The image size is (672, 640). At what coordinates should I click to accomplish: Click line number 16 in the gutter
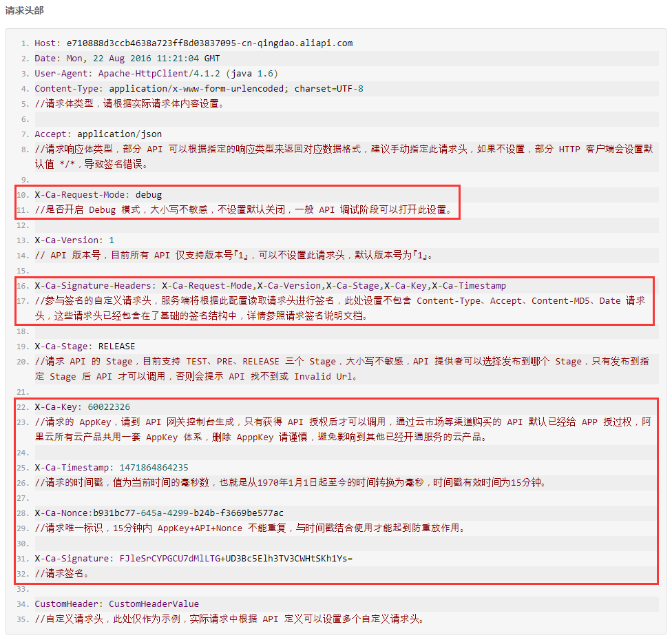tap(23, 286)
